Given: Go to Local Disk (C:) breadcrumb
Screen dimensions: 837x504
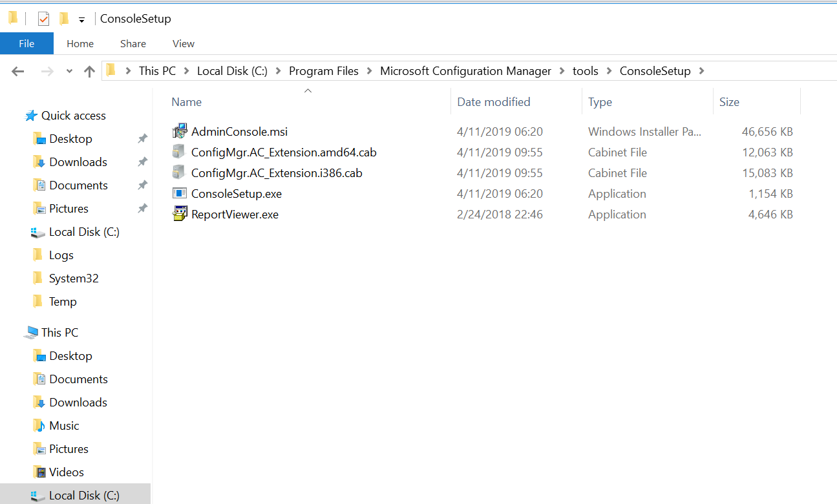Looking at the screenshot, I should coord(232,71).
